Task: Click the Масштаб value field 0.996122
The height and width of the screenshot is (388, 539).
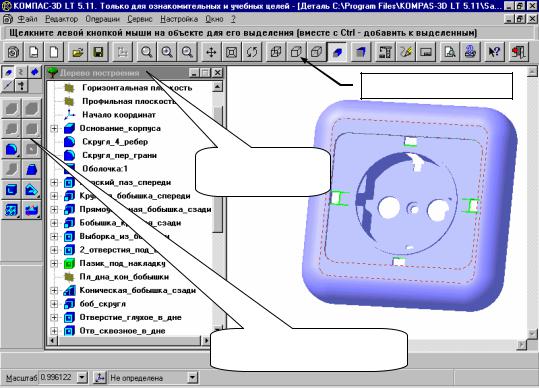Action: click(57, 378)
